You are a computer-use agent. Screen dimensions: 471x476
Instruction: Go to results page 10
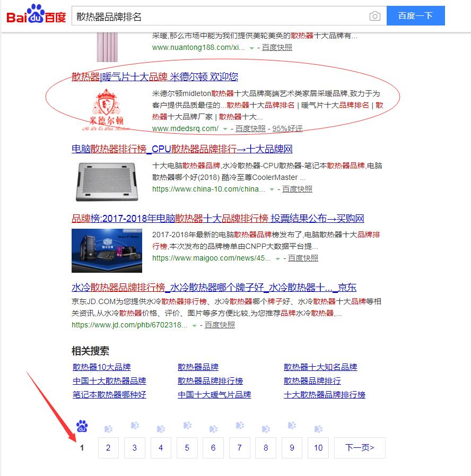318,448
